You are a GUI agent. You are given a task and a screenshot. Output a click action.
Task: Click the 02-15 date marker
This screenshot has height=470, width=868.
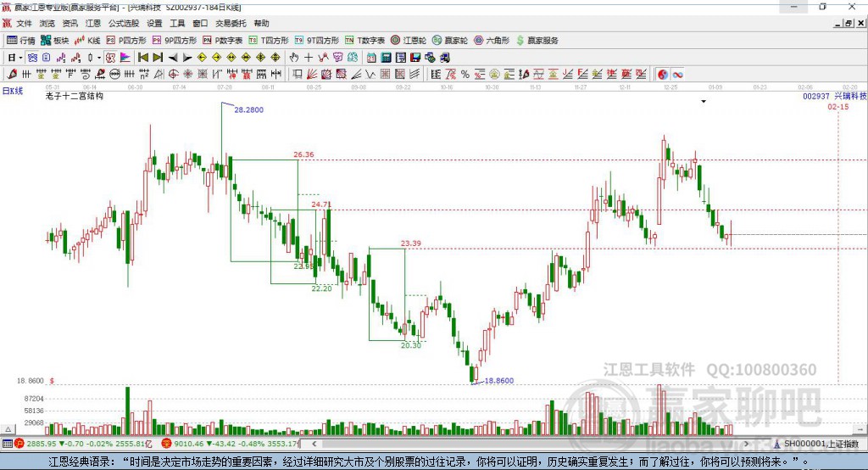point(838,107)
